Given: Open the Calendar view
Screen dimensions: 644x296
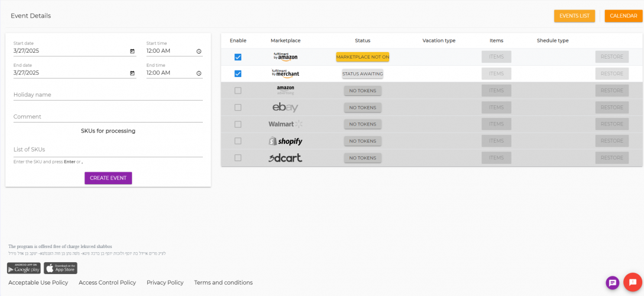Looking at the screenshot, I should [623, 16].
